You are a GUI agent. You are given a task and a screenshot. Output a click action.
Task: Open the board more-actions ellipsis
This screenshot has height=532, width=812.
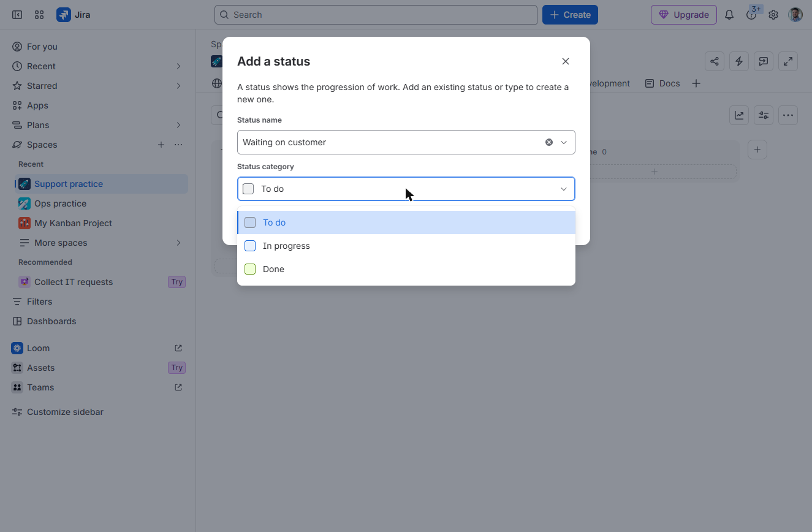click(788, 115)
